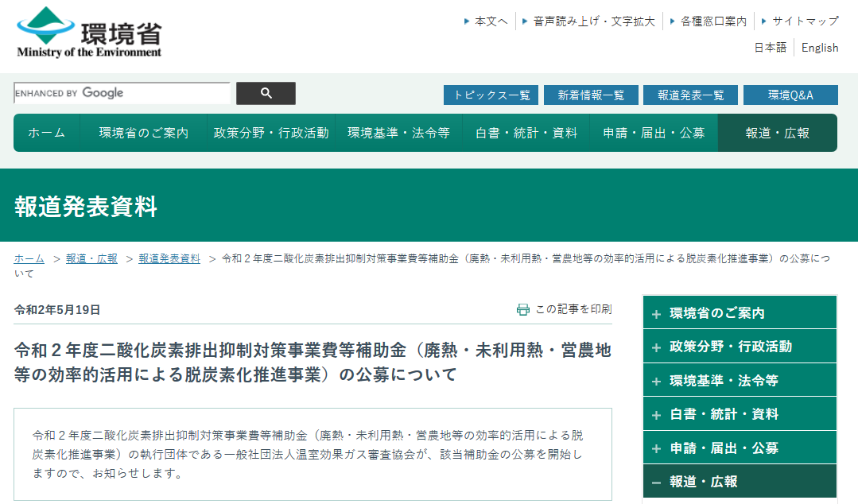The width and height of the screenshot is (858, 504).
Task: Open the サイトマップ link
Action: pos(805,21)
